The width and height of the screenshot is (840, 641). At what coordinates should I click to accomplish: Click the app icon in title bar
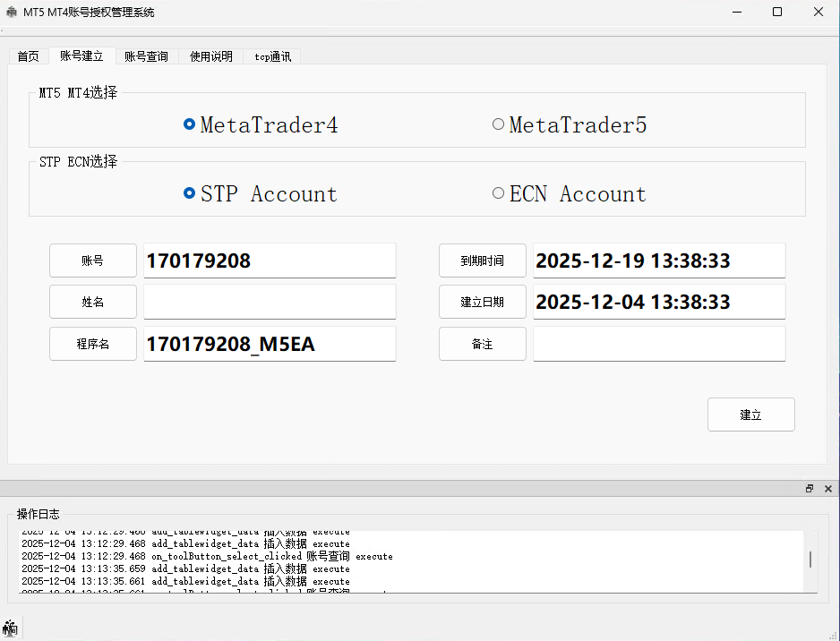[12, 12]
